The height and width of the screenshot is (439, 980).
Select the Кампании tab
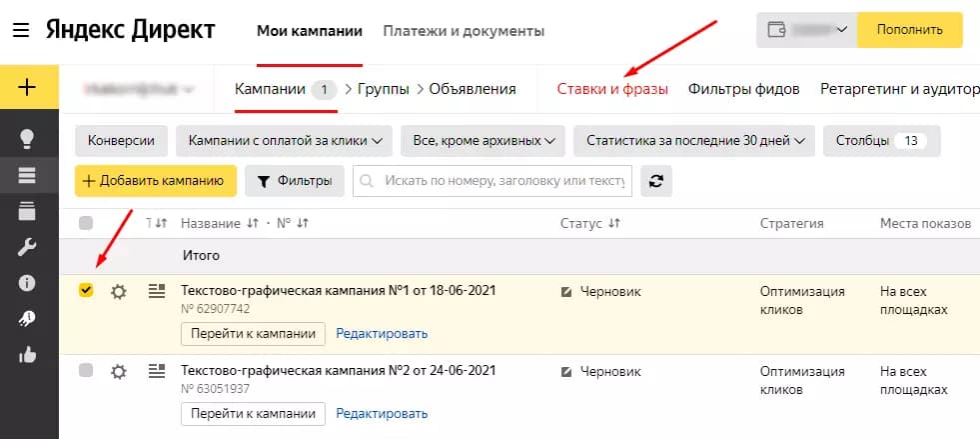coord(287,89)
